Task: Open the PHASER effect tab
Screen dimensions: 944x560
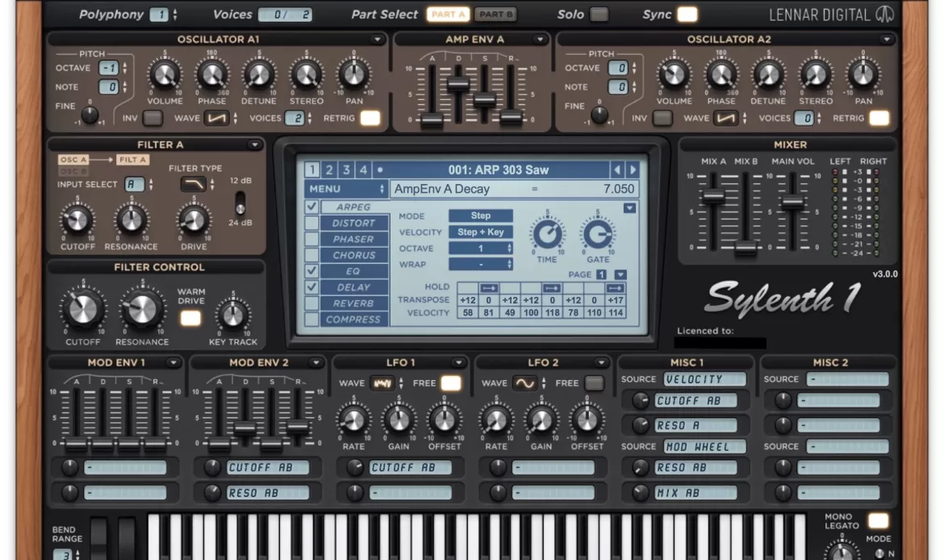Action: pos(354,239)
